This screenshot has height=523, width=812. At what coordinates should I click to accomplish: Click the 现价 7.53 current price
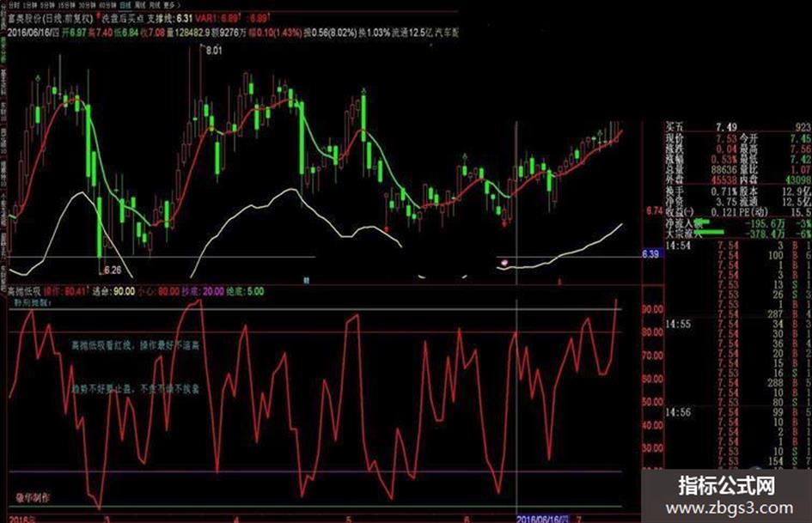coord(700,139)
